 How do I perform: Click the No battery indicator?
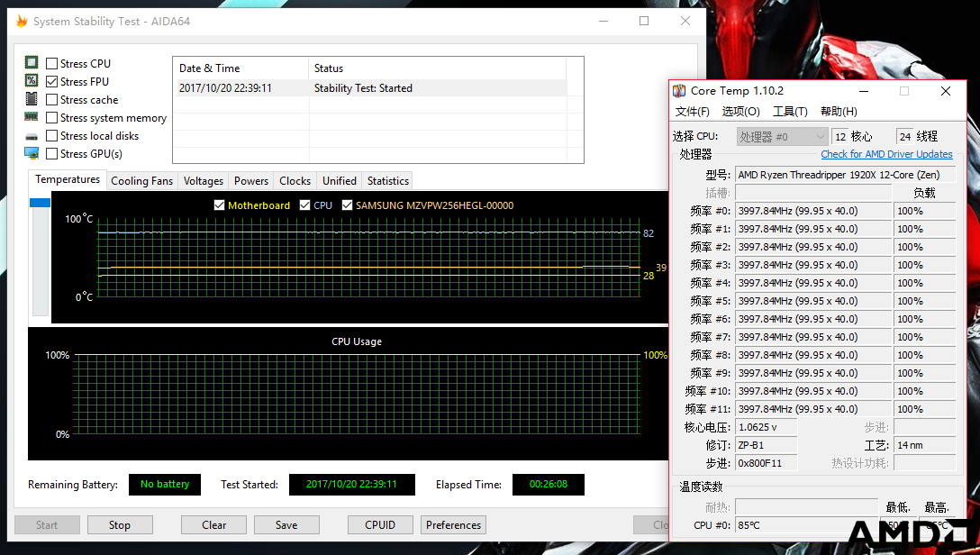(165, 485)
